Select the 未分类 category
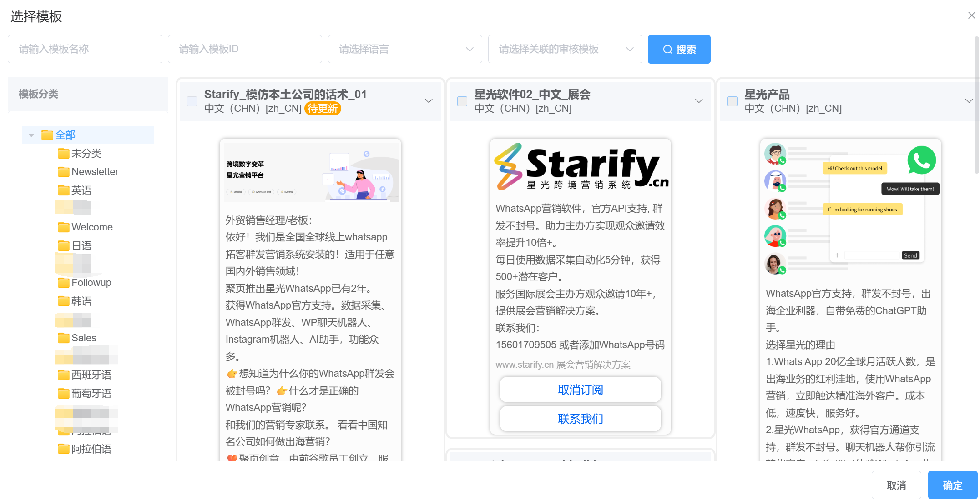The height and width of the screenshot is (500, 980). pyautogui.click(x=86, y=154)
